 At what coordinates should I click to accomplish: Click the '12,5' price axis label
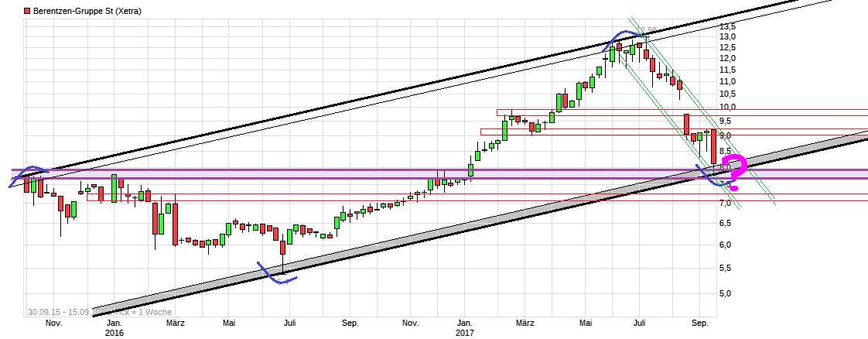click(727, 47)
